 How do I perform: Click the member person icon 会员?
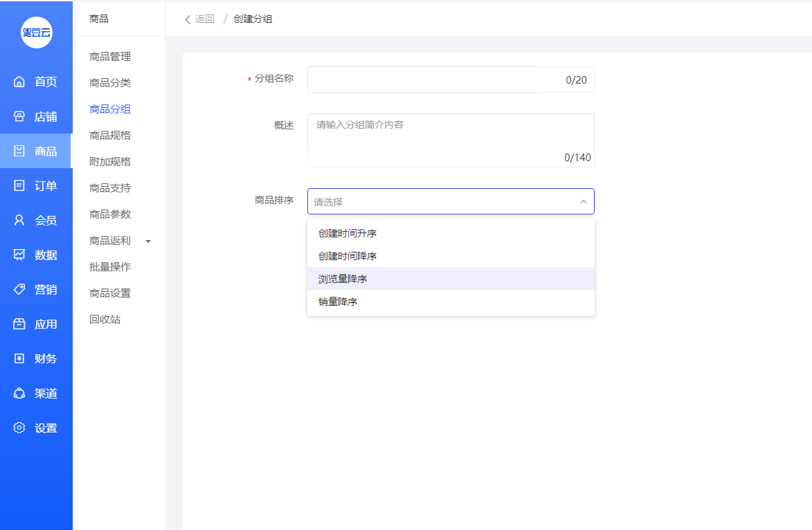[19, 220]
